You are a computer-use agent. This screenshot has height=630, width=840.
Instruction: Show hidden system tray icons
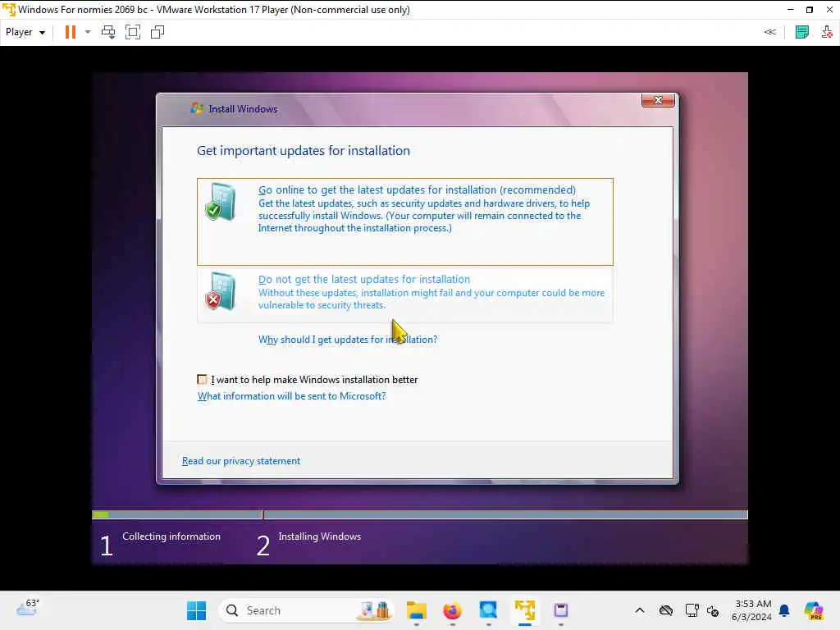pos(640,610)
